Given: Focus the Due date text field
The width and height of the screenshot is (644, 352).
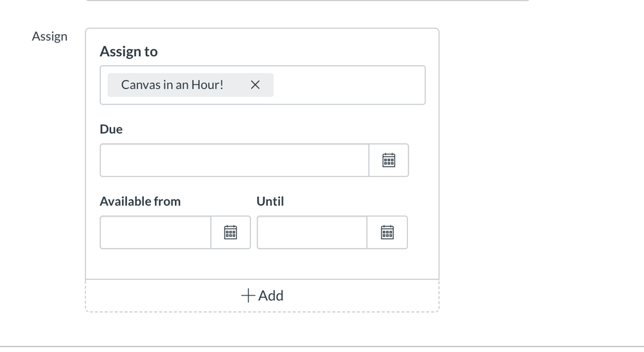Looking at the screenshot, I should click(234, 160).
